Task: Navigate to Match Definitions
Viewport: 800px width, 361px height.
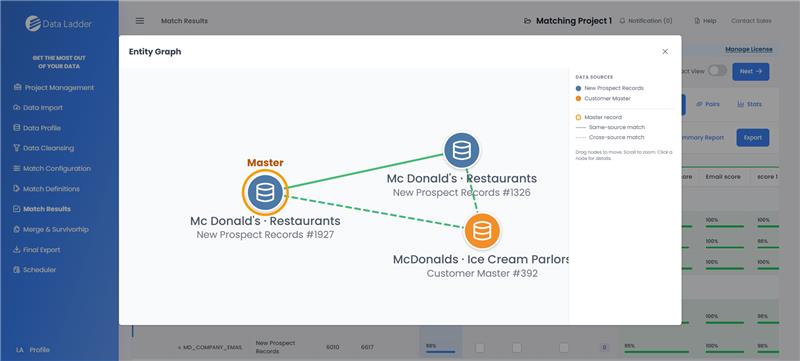Action: coord(46,189)
